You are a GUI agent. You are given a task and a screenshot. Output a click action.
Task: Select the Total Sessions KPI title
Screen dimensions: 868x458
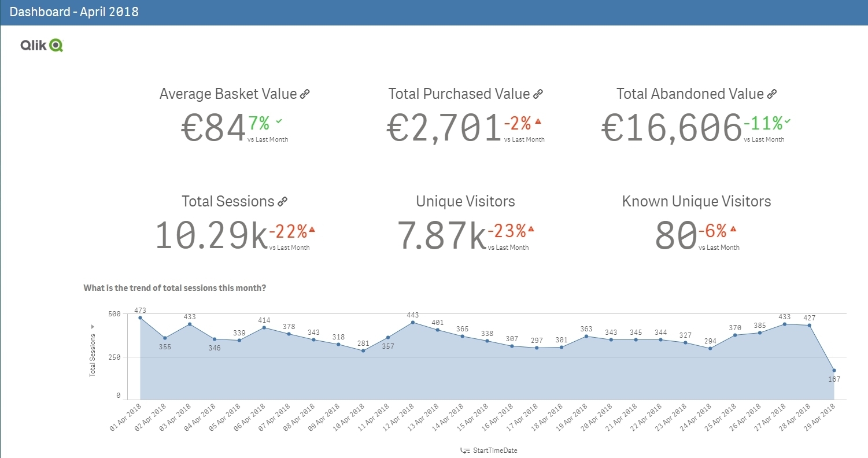[228, 201]
